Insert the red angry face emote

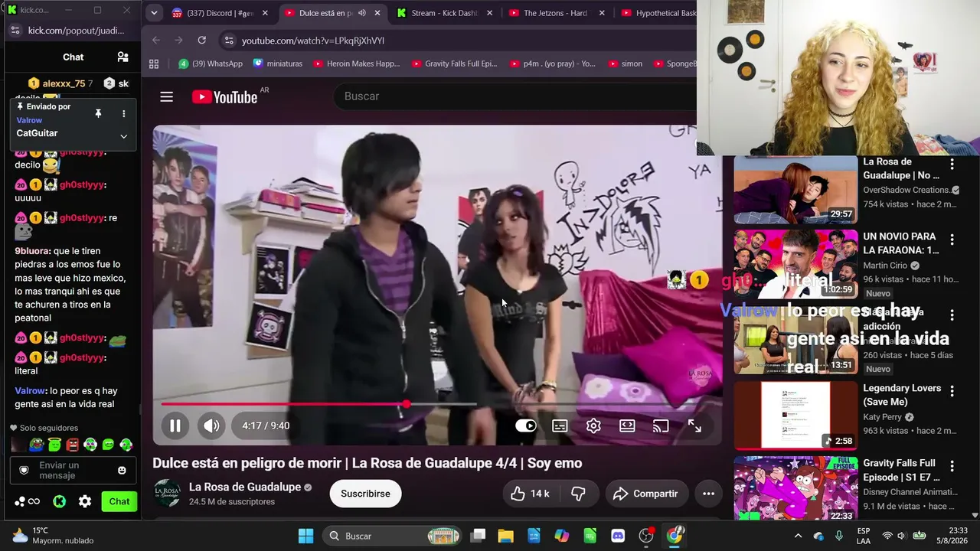click(72, 445)
